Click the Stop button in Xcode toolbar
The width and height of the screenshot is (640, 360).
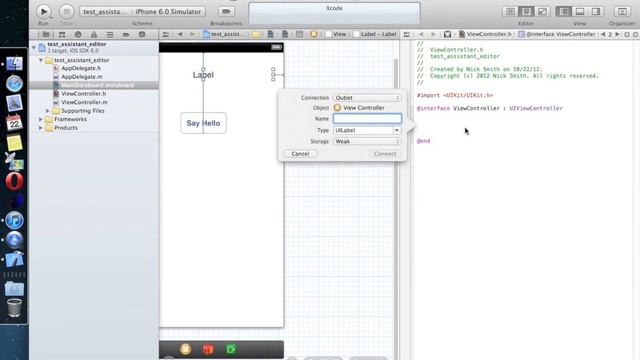pos(66,11)
